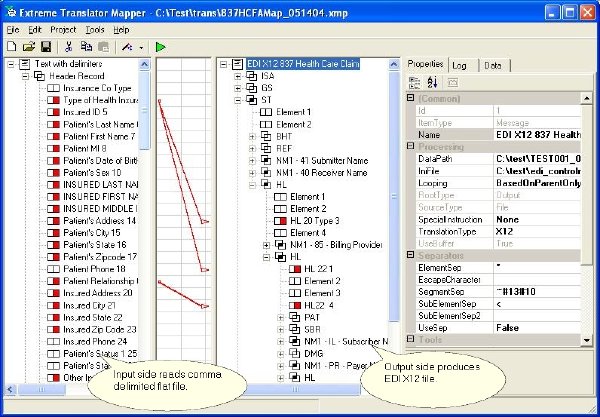This screenshot has height=417, width=600.
Task: Click the Save floppy disk icon
Action: 46,47
